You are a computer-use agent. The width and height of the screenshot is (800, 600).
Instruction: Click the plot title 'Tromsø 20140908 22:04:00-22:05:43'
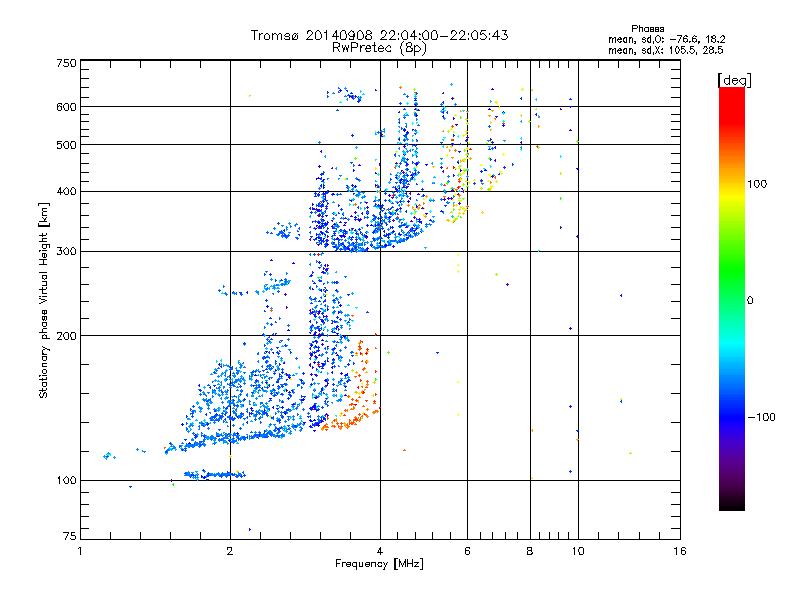coord(379,35)
